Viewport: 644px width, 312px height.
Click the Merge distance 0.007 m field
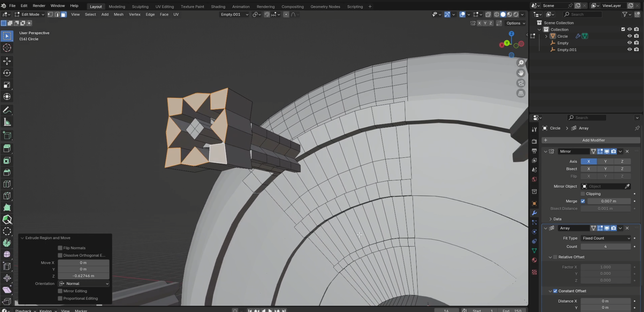tap(609, 201)
